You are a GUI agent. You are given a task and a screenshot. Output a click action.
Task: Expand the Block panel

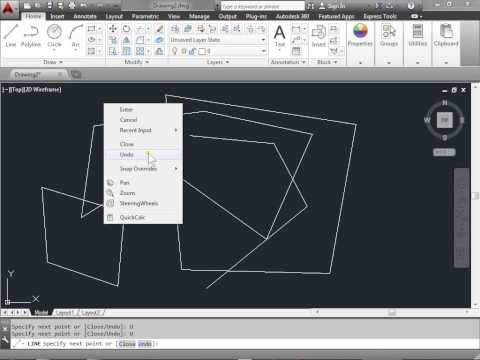click(327, 62)
